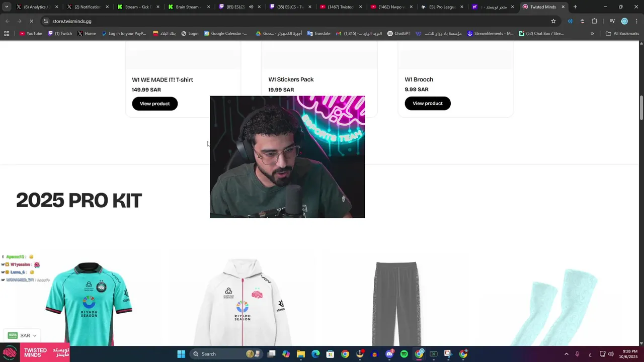
Task: Stop loading the page
Action: point(31,21)
